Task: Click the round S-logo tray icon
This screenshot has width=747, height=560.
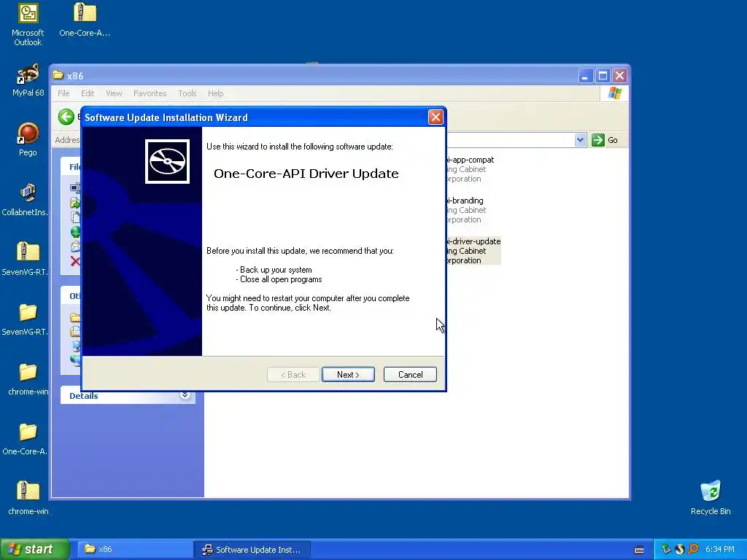Action: click(679, 549)
